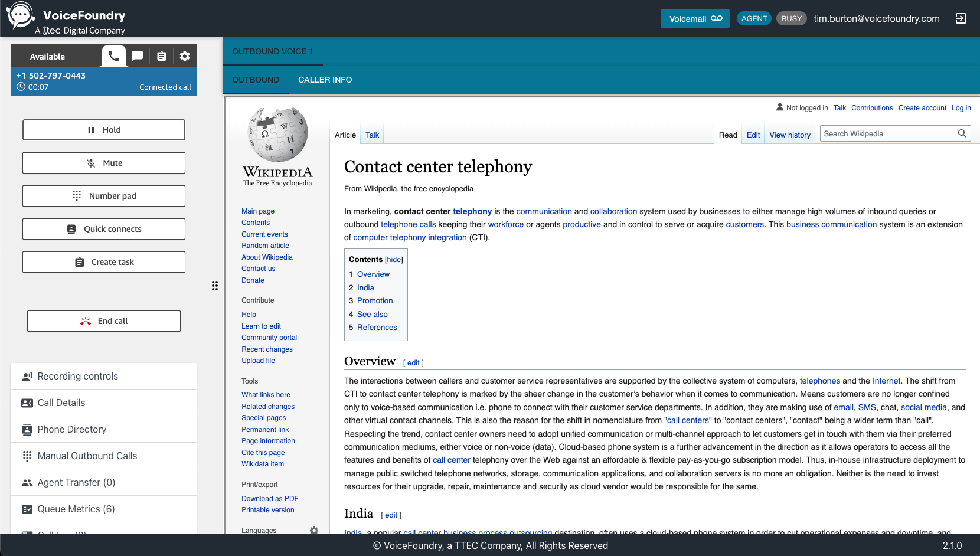Click the BUSY status badge
This screenshot has width=980, height=556.
pos(791,18)
